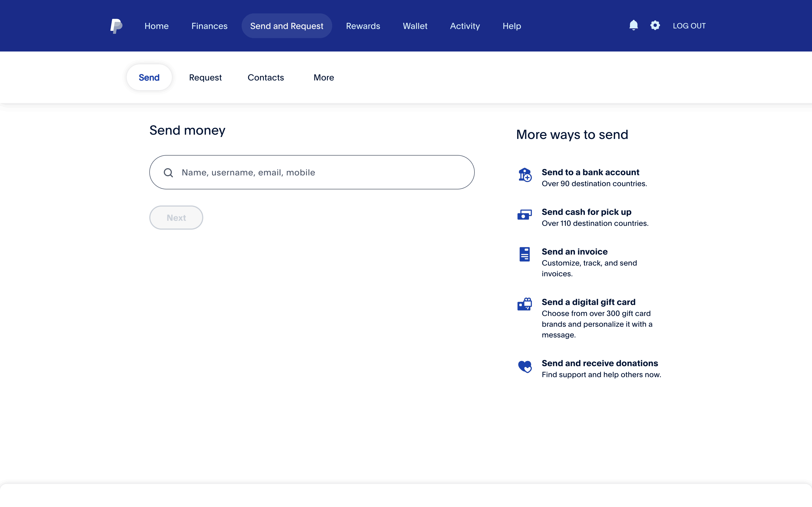Screen dimensions: 812x507
Task: Open the Contacts tab
Action: click(265, 78)
